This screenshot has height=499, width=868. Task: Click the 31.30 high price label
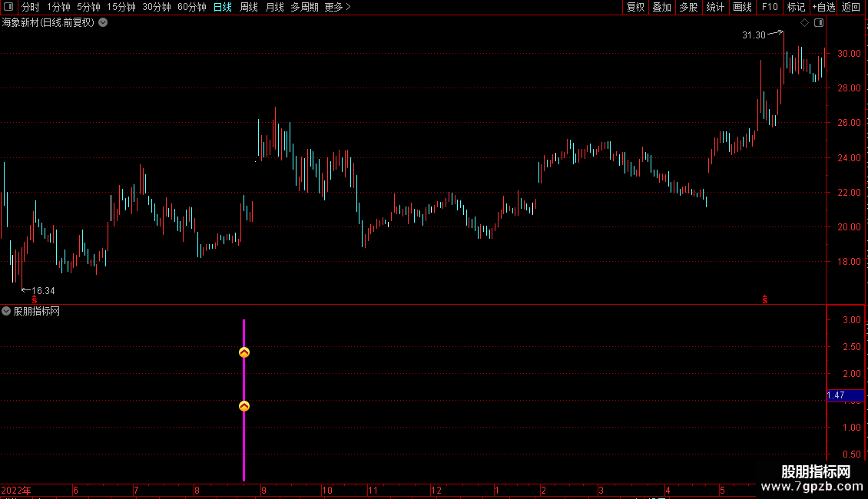[754, 35]
